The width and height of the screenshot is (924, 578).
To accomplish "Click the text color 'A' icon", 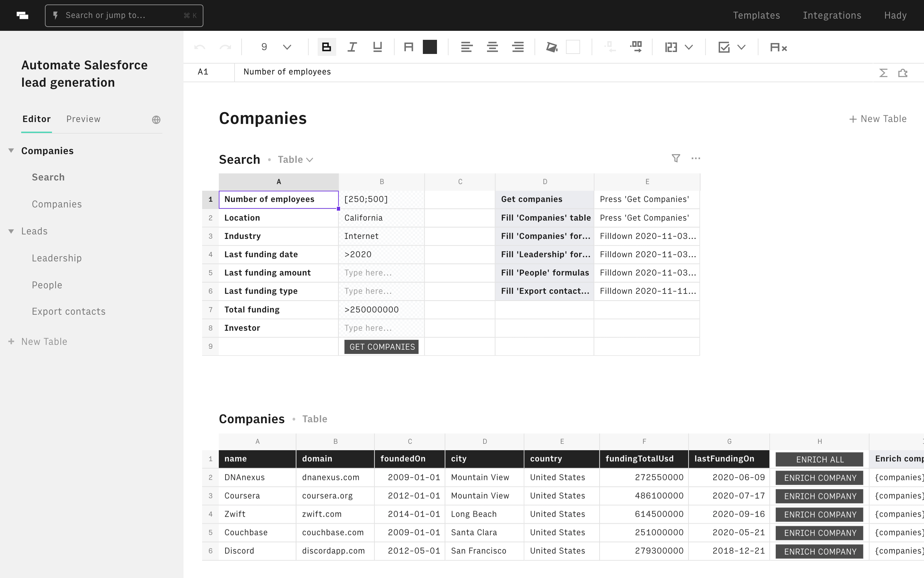I will (408, 47).
